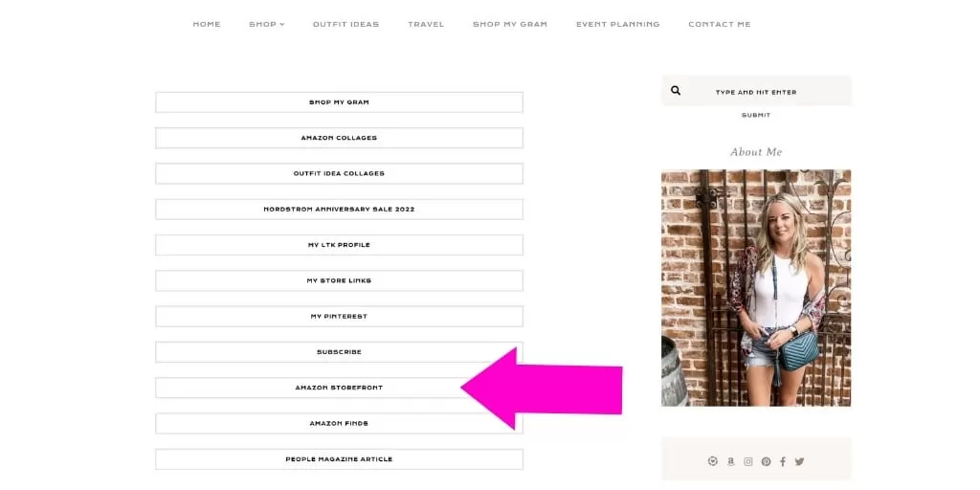Click the Nordstrom Anniversary Sale 2022 button
The width and height of the screenshot is (980, 490).
339,210
